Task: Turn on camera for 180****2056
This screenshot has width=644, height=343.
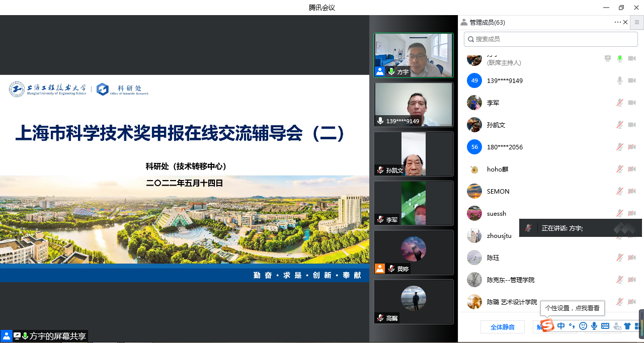Action: point(632,147)
